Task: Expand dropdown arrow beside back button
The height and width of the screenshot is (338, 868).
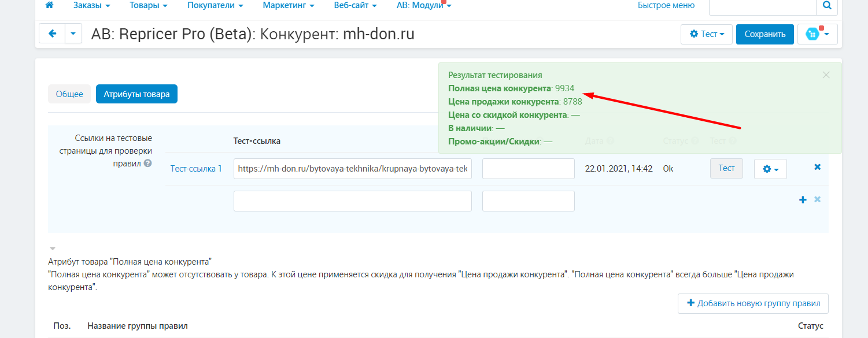Action: pyautogui.click(x=73, y=34)
